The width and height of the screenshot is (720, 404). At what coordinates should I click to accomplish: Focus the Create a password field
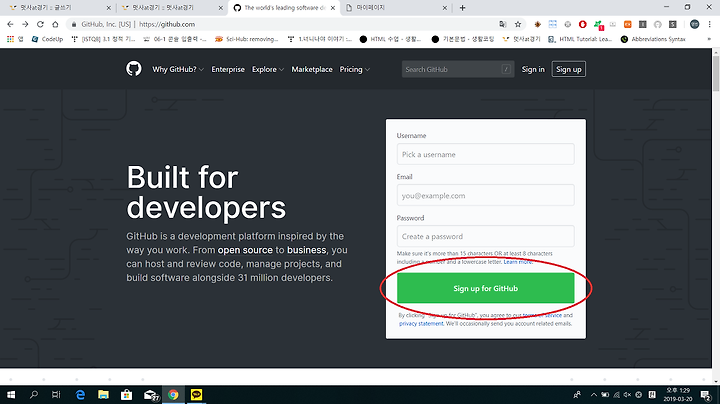(485, 236)
